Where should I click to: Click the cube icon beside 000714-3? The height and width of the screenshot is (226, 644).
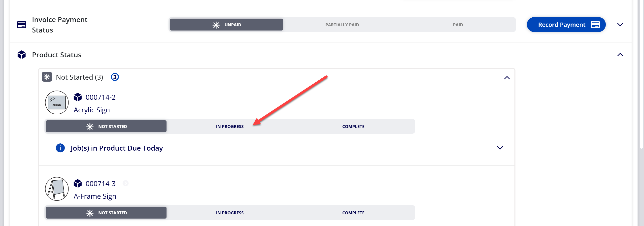tap(78, 183)
